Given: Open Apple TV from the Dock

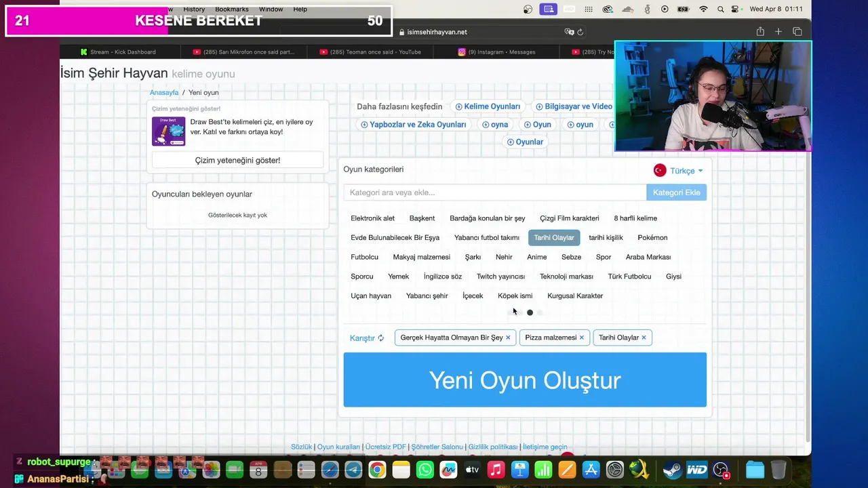Looking at the screenshot, I should 472,470.
